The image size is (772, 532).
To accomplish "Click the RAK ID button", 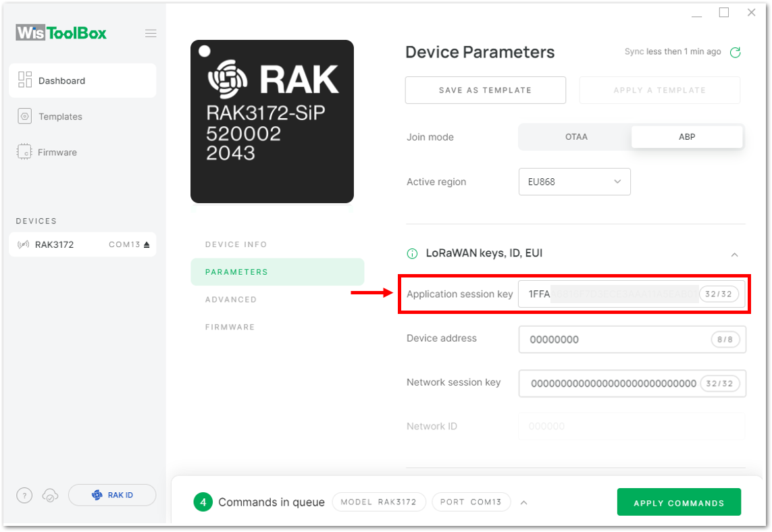I will [x=112, y=495].
